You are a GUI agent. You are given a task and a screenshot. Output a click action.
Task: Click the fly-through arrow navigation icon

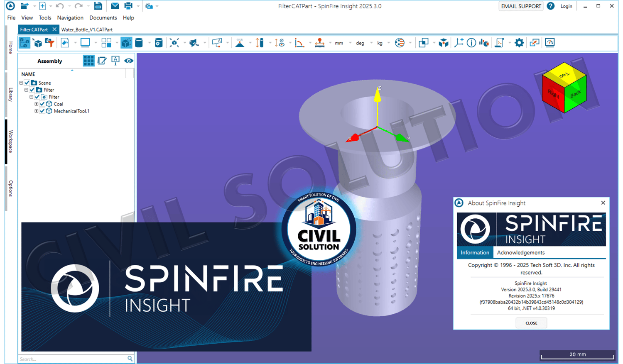coord(194,43)
